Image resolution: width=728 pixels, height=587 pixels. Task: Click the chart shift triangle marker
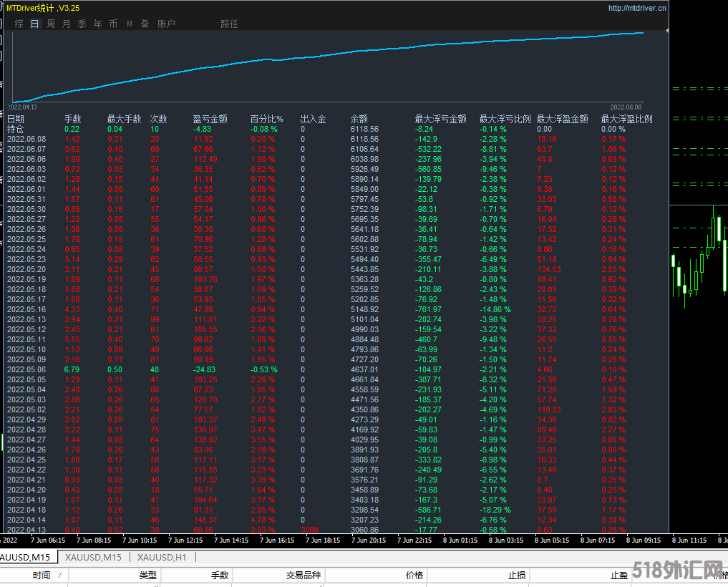[667, 31]
